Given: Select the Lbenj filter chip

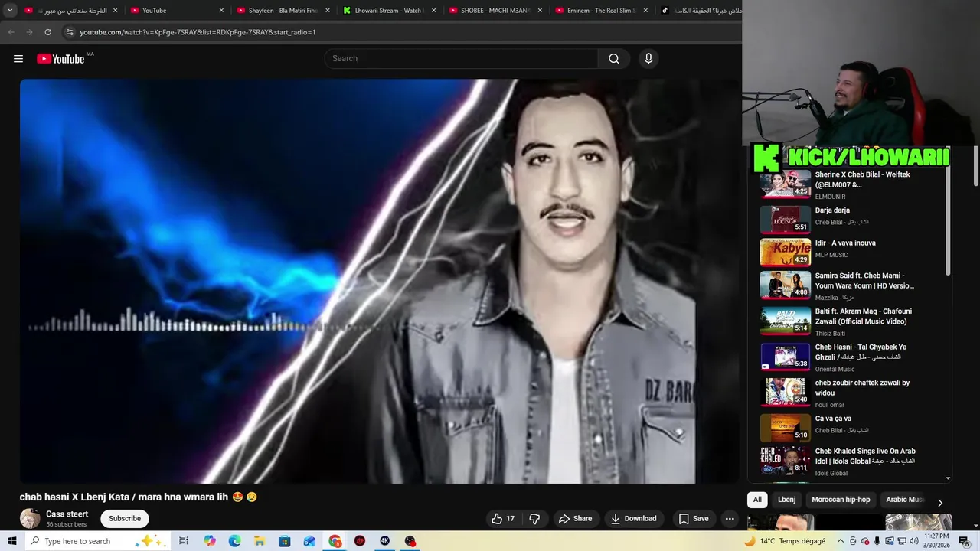Looking at the screenshot, I should [786, 500].
